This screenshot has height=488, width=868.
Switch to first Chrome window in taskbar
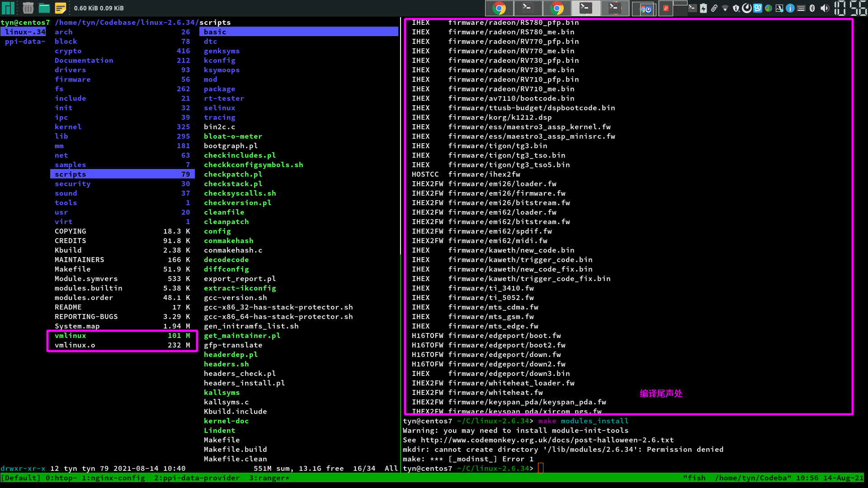click(x=499, y=8)
